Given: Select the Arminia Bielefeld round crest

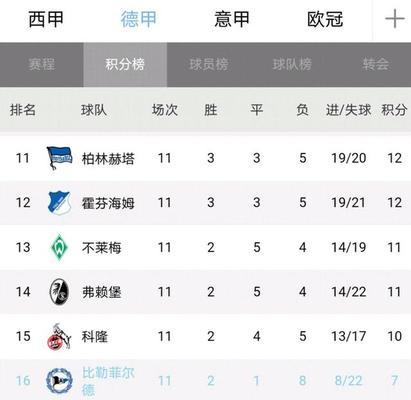Looking at the screenshot, I should click(59, 381).
